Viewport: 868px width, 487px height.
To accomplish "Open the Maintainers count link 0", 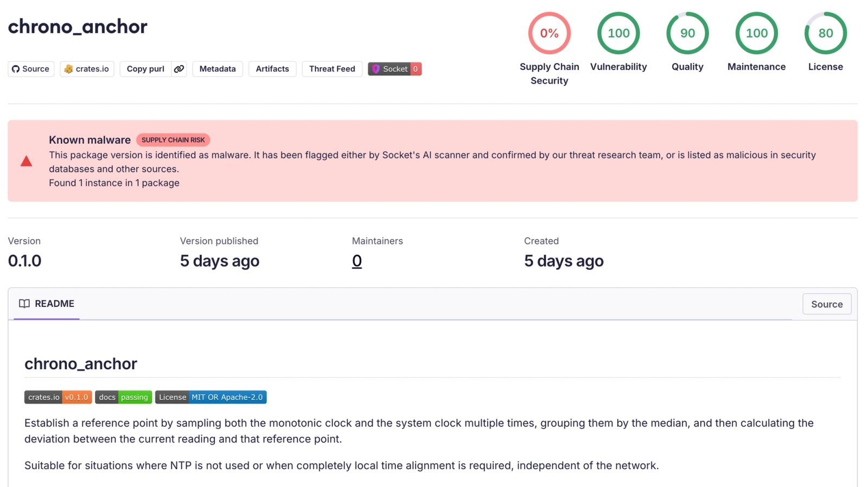I will point(356,261).
